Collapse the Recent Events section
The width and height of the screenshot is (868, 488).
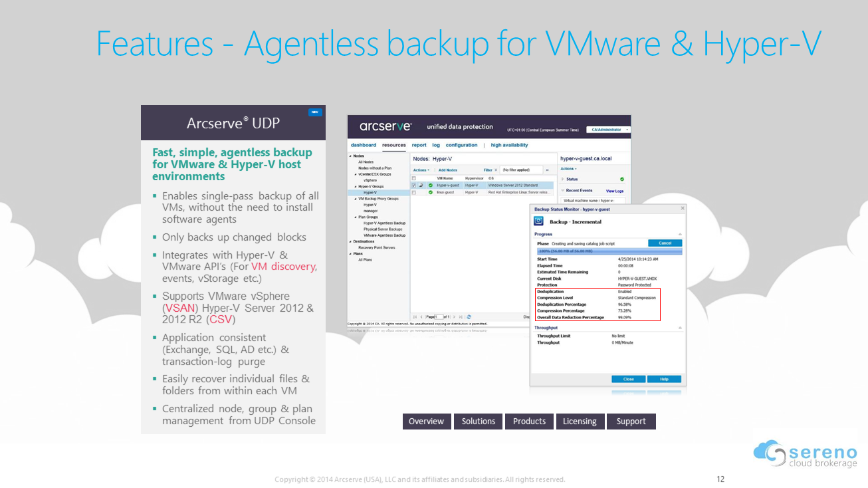tap(563, 191)
